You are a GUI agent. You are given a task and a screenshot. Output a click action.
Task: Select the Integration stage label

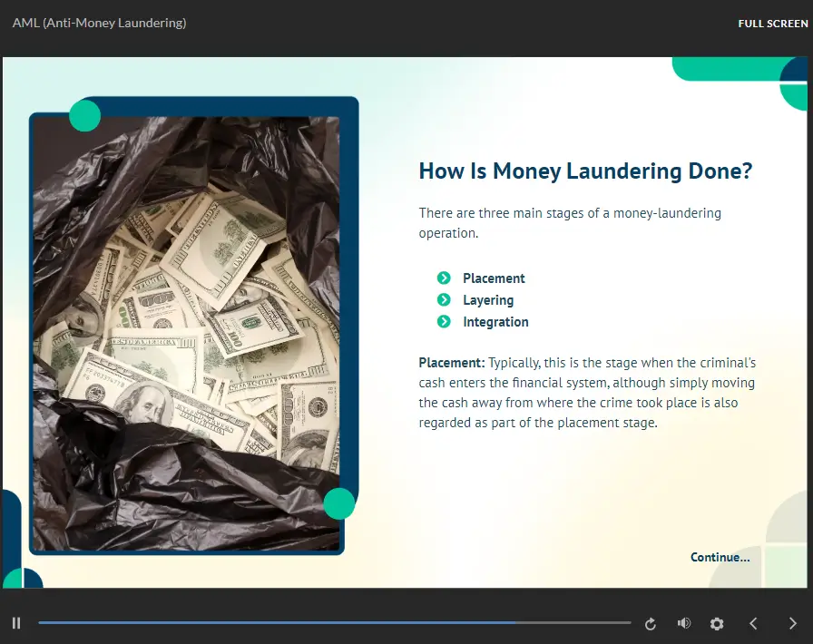(x=495, y=322)
